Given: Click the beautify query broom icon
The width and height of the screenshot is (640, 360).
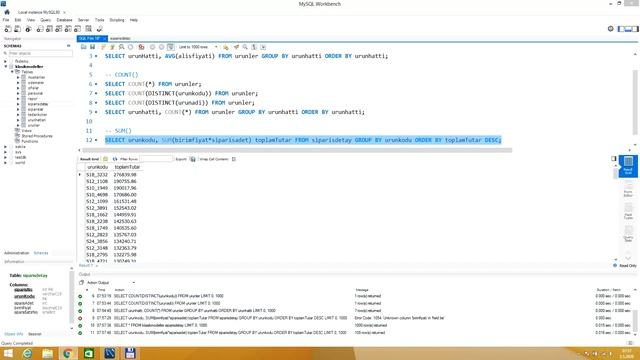Looking at the screenshot, I should click(236, 47).
